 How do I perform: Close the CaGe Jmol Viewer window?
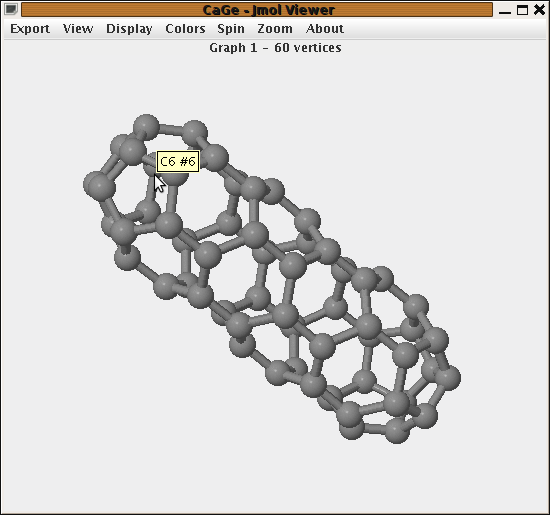539,9
